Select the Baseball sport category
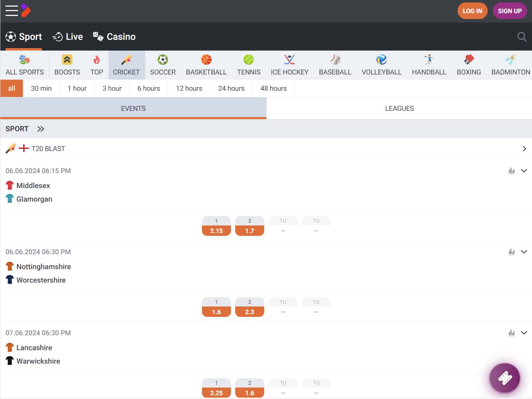This screenshot has width=532, height=399. tap(335, 65)
